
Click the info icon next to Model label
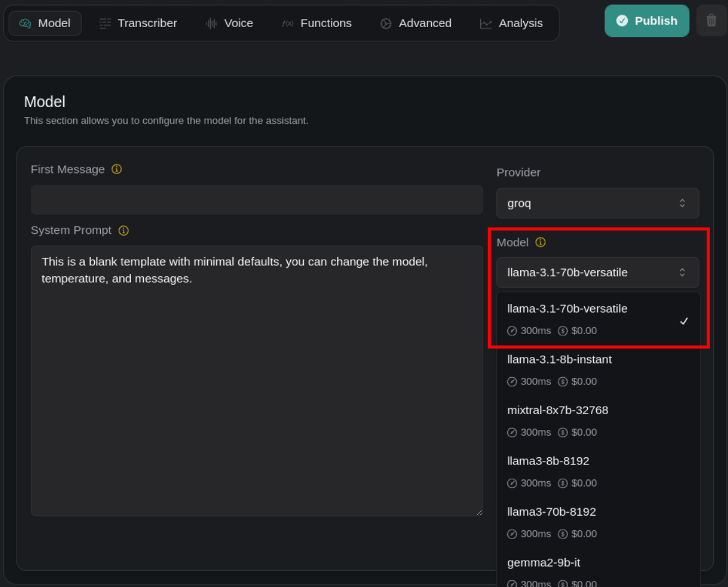(x=540, y=242)
